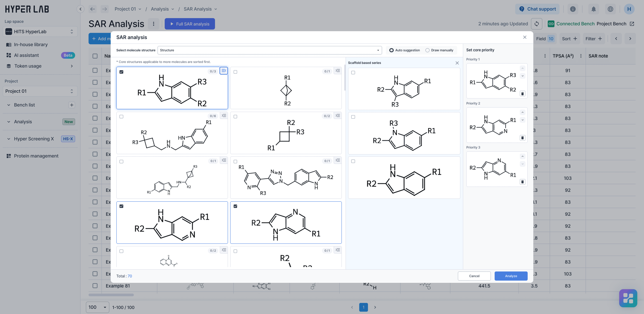The image size is (644, 314).
Task: Check scaffold series indole with R1 R2 only
Action: pyautogui.click(x=353, y=161)
